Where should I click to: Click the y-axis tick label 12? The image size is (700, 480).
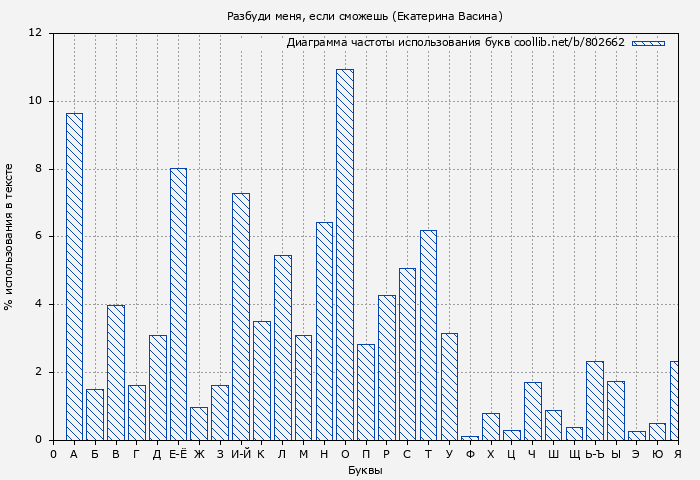coord(36,33)
